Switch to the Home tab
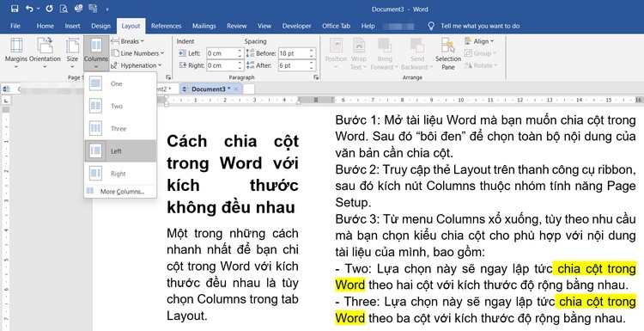Viewport: 644px width, 331px height. tap(46, 26)
